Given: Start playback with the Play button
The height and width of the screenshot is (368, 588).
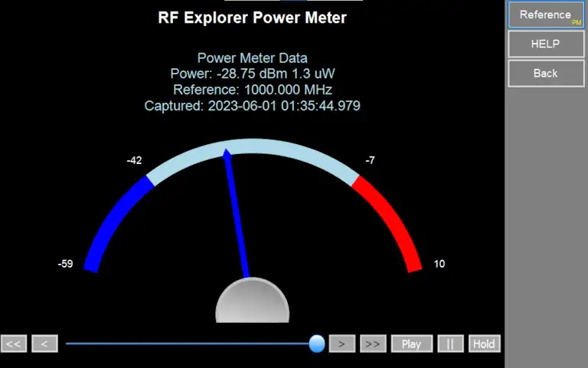Looking at the screenshot, I should click(x=411, y=343).
